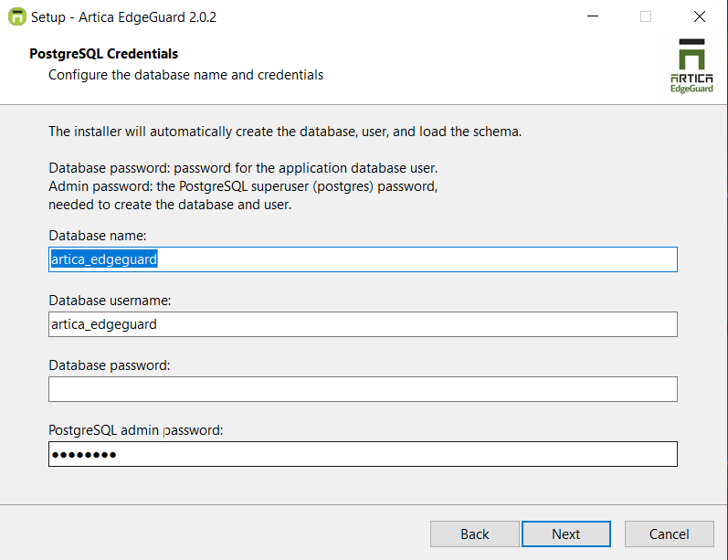
Task: Click the 'Database name:' label
Action: coord(98,236)
